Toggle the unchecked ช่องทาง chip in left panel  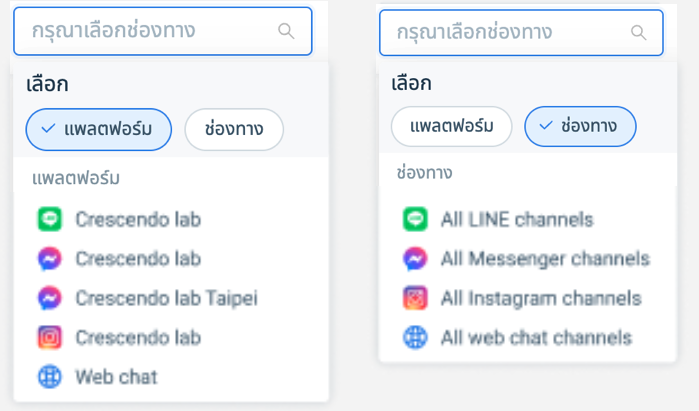click(234, 129)
